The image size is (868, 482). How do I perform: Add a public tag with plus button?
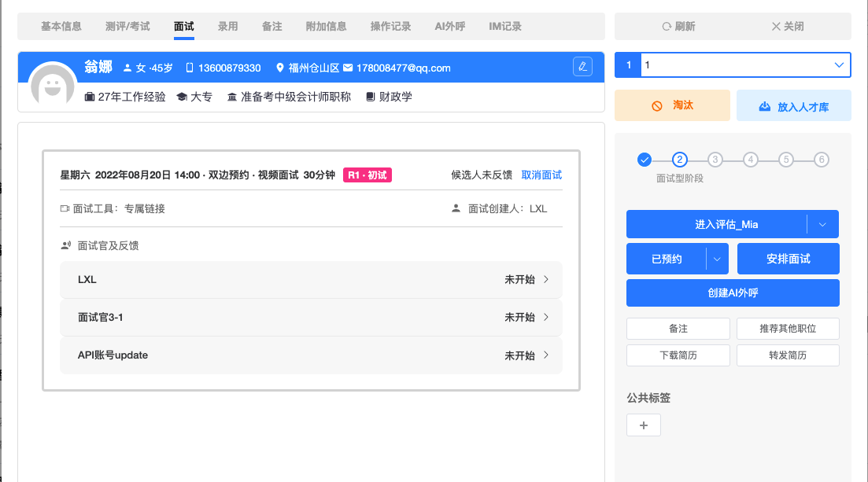pos(643,425)
